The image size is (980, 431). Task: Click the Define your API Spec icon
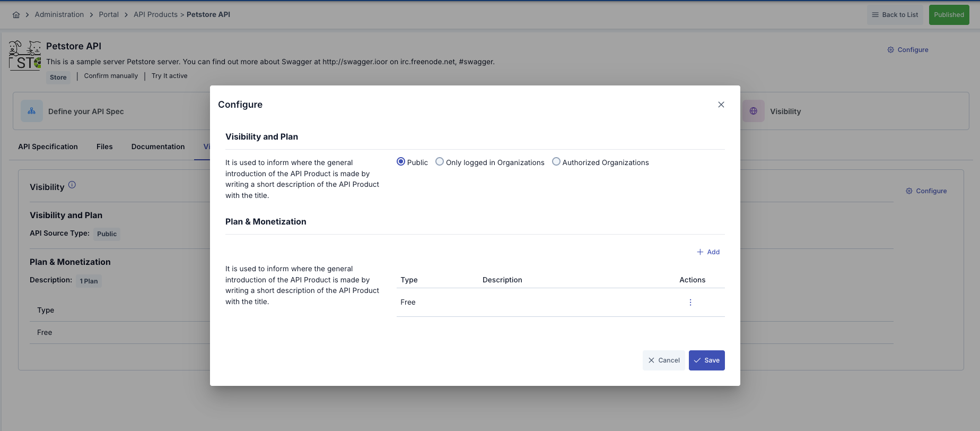point(32,111)
